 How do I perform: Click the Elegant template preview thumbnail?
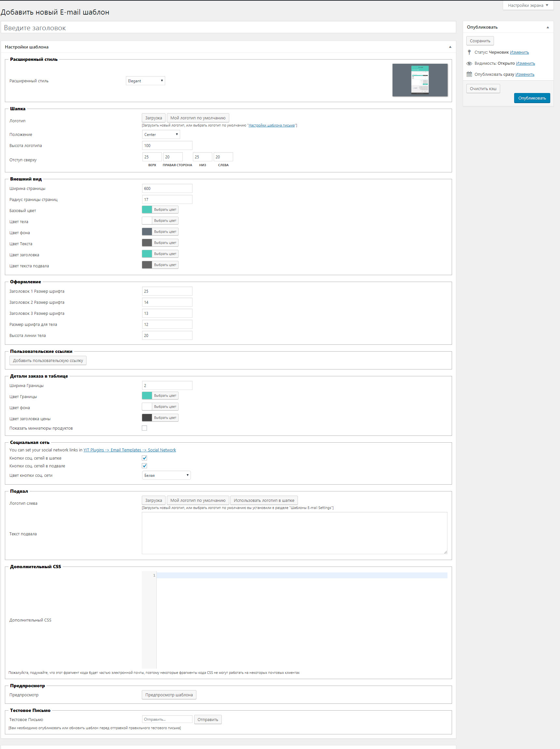point(420,80)
